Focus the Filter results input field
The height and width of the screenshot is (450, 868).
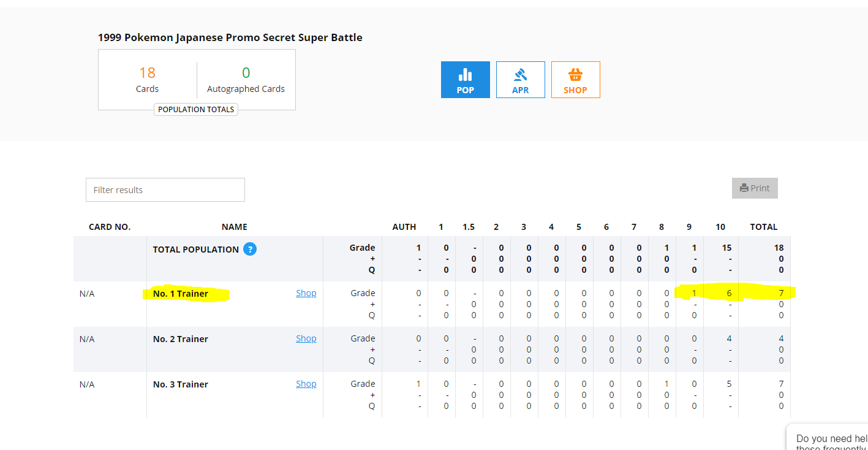pos(165,190)
